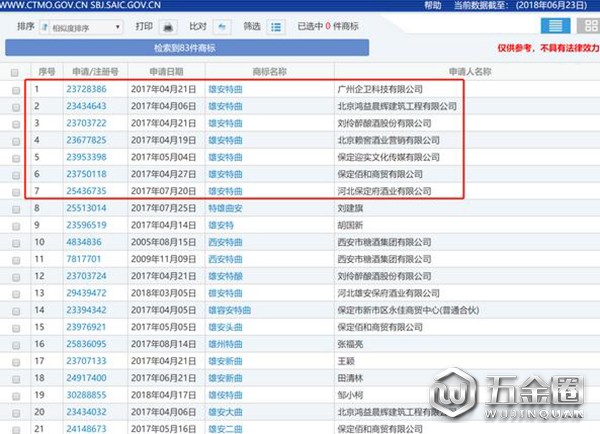Image resolution: width=600 pixels, height=434 pixels.
Task: Select the date 2018年03月05日
Action: coord(163,293)
